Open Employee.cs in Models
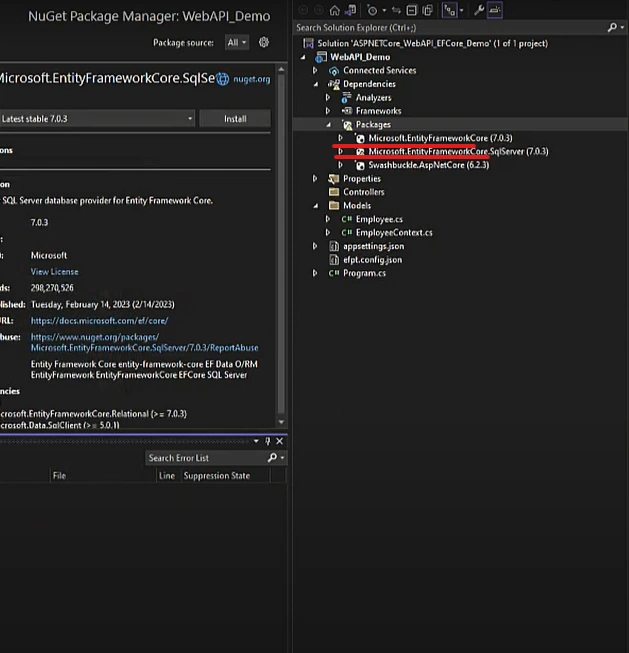 pyautogui.click(x=379, y=219)
